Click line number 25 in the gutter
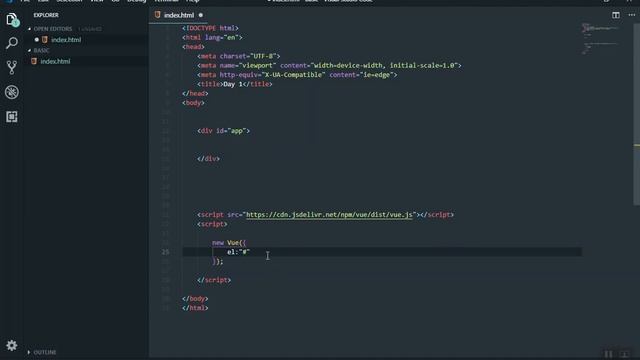640x360 pixels. (x=165, y=252)
